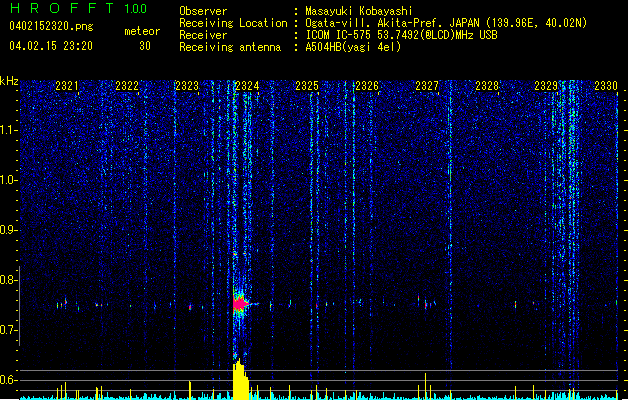Click the 2322 time marker
This screenshot has height=400, width=629.
[x=127, y=86]
